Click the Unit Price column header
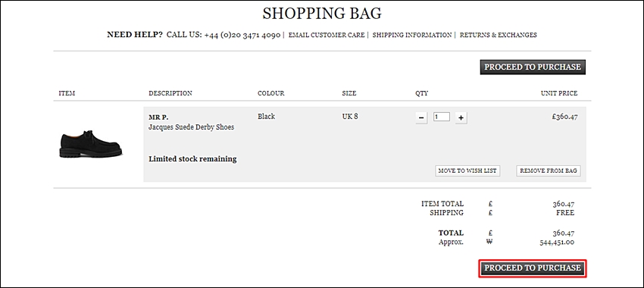Viewport: 644px width, 288px height. (559, 93)
